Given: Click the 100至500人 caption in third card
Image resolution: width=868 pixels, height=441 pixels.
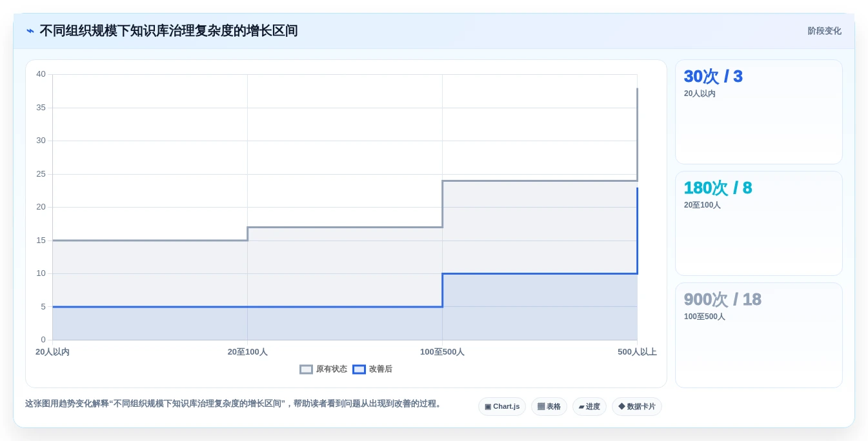Looking at the screenshot, I should tap(705, 317).
